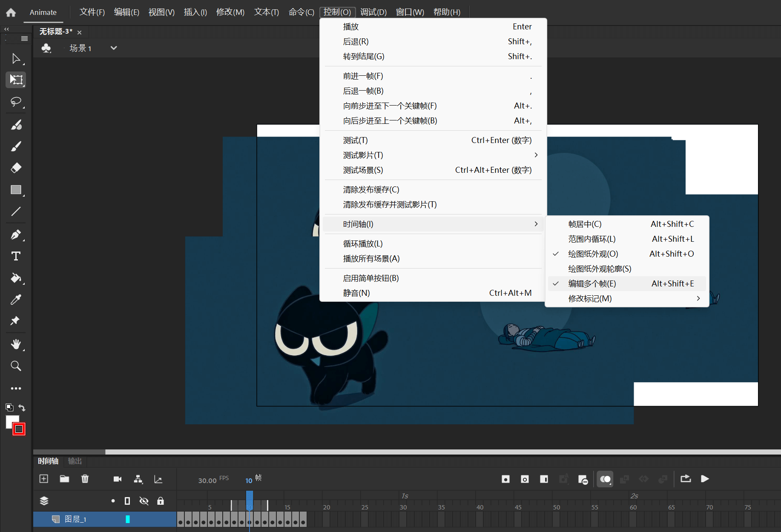Toggle 启用简单按钮(B) option
781x532 pixels.
pos(433,278)
